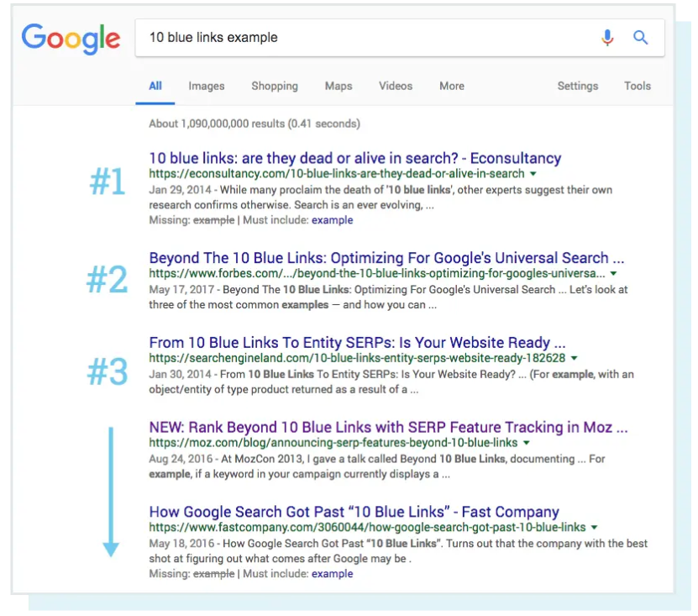Expand the More search options menu
Screen dimensions: 698x616
tap(452, 86)
